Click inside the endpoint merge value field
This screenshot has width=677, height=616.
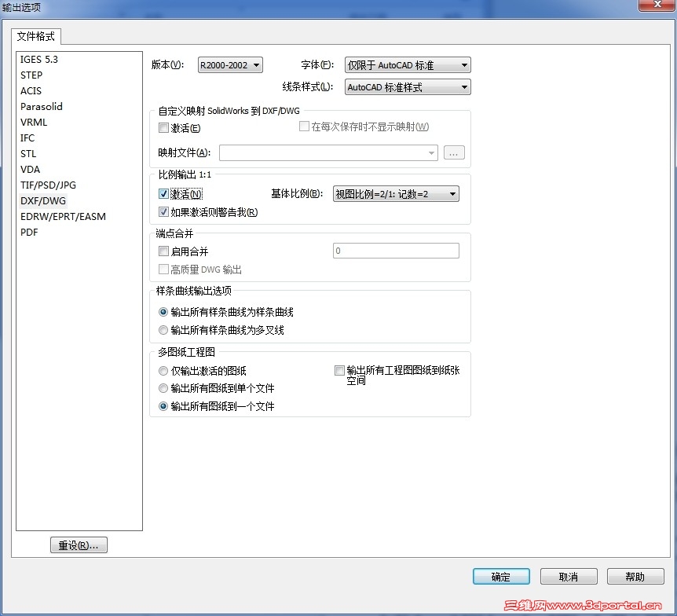pyautogui.click(x=396, y=250)
